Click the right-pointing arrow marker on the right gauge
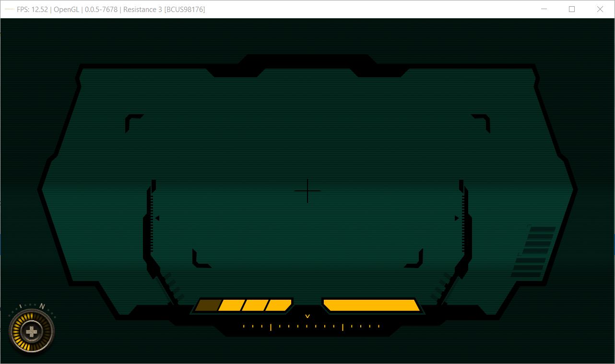Screen dimensions: 615x364 pyautogui.click(x=457, y=218)
